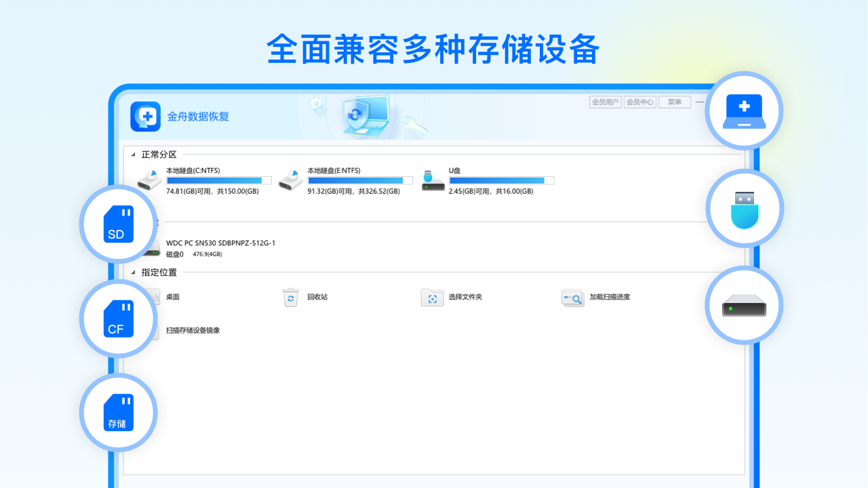Switch to 会员中心 member center

click(641, 102)
